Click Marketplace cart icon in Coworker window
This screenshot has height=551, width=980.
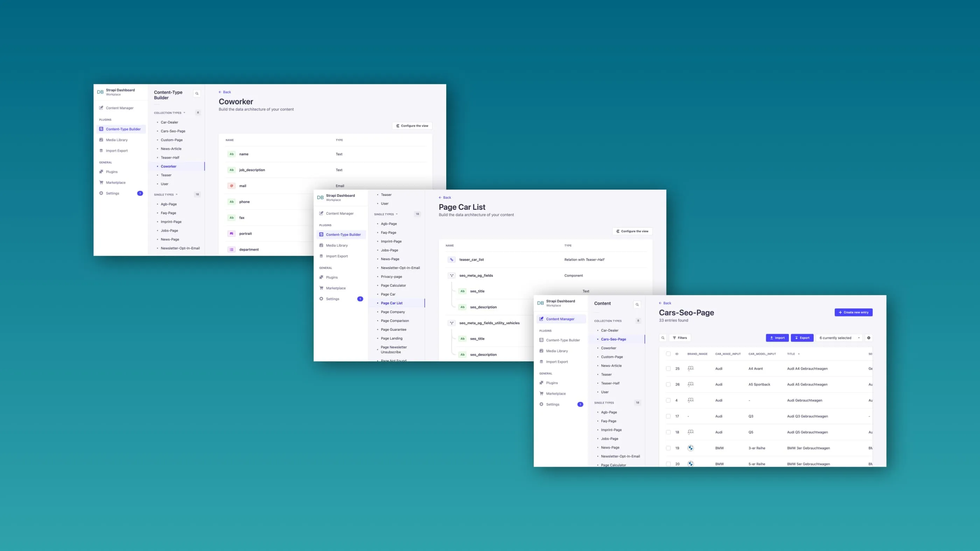(101, 183)
